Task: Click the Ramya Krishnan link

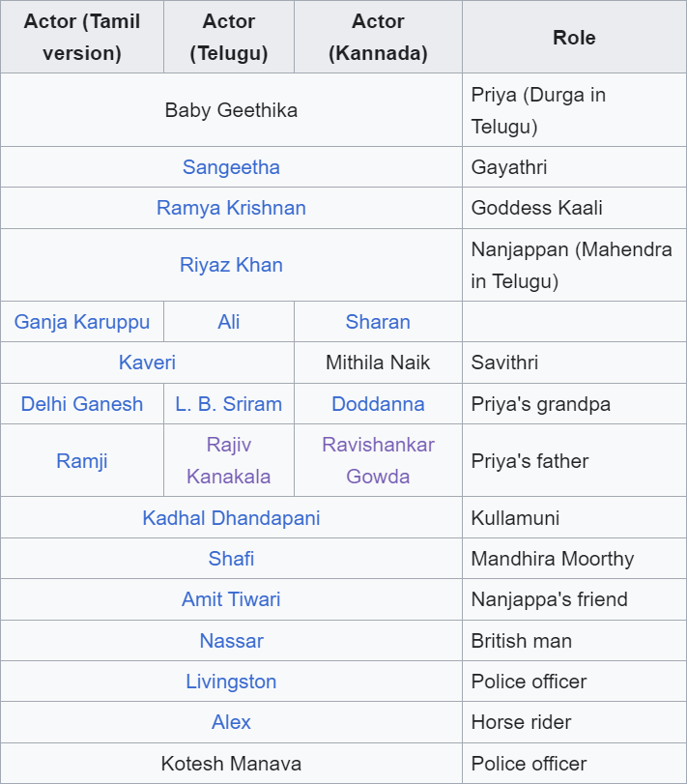Action: pyautogui.click(x=231, y=208)
